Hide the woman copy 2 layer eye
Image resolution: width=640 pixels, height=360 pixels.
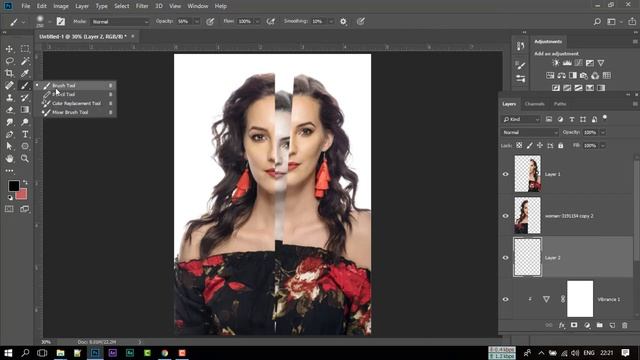pos(506,216)
